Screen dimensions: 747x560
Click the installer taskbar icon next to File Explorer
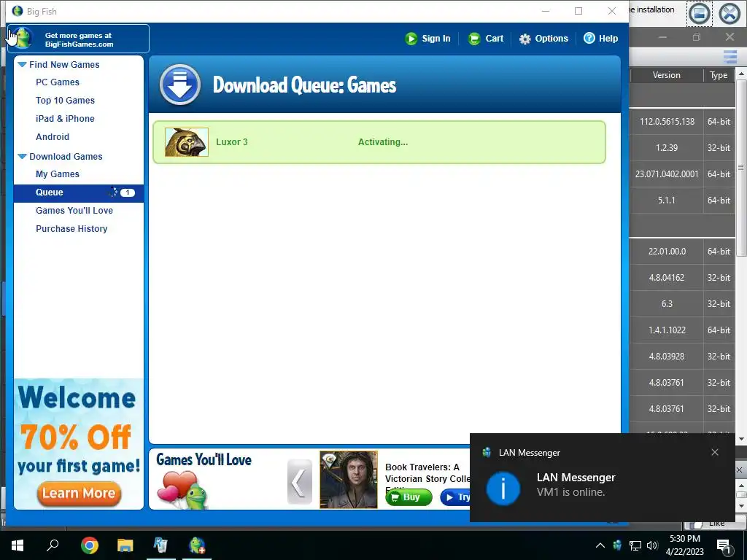[160, 545]
